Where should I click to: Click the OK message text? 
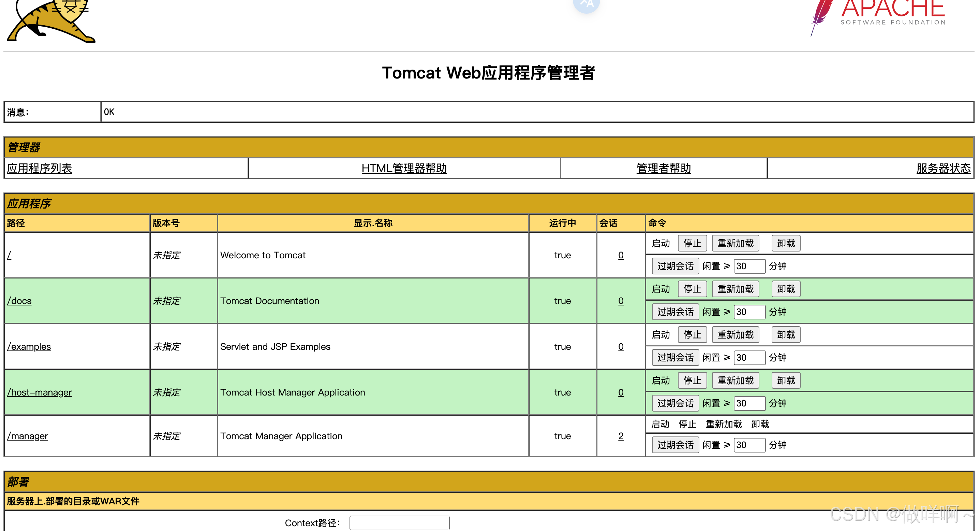pyautogui.click(x=109, y=112)
